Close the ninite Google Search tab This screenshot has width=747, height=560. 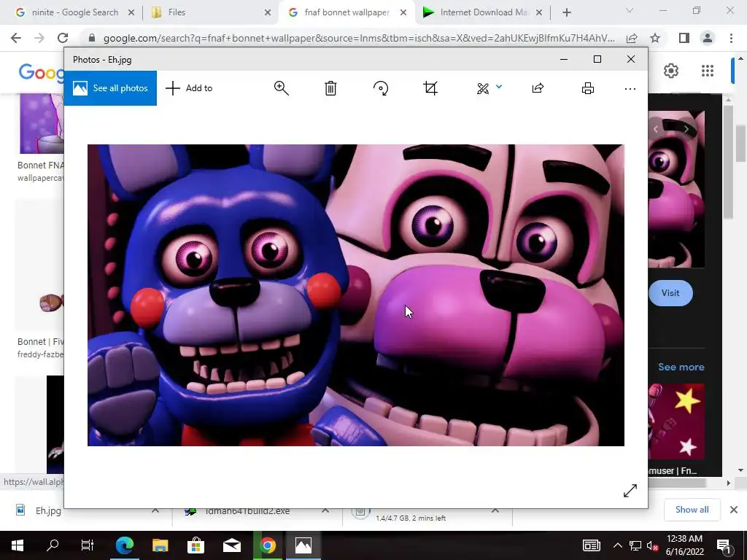[131, 13]
